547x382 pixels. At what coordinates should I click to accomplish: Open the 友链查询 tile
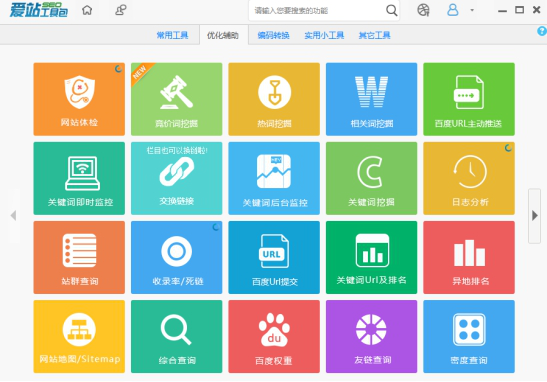[372, 337]
